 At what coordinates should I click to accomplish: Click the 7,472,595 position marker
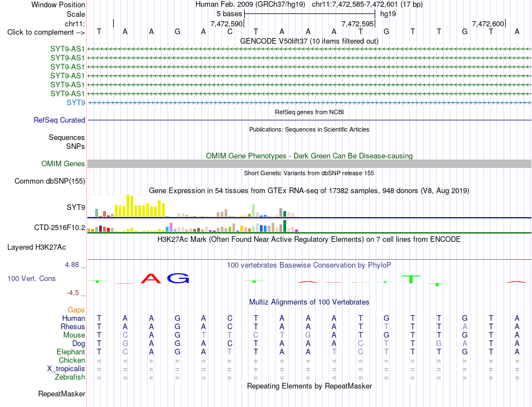point(358,24)
